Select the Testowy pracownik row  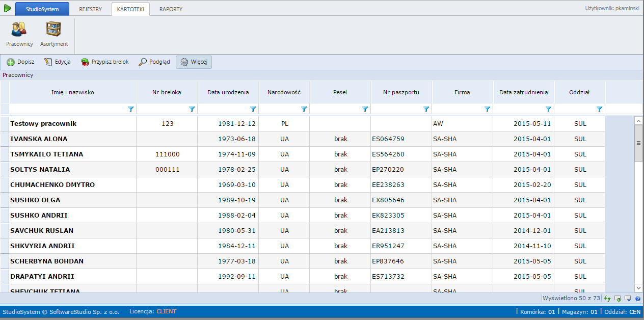coord(303,124)
